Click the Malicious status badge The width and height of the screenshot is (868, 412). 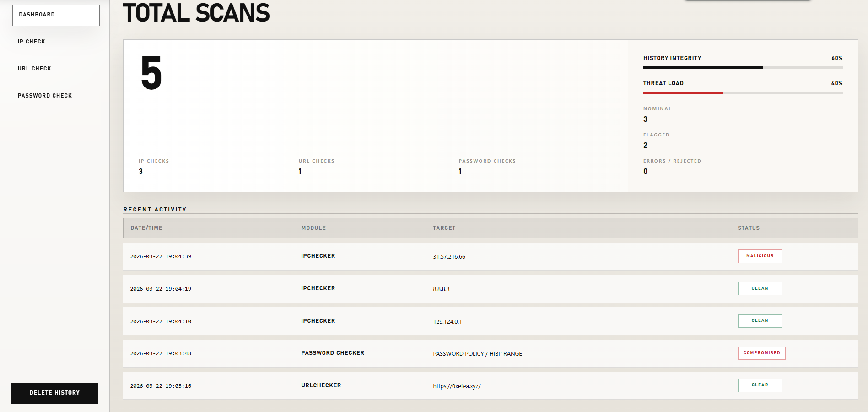click(x=760, y=256)
